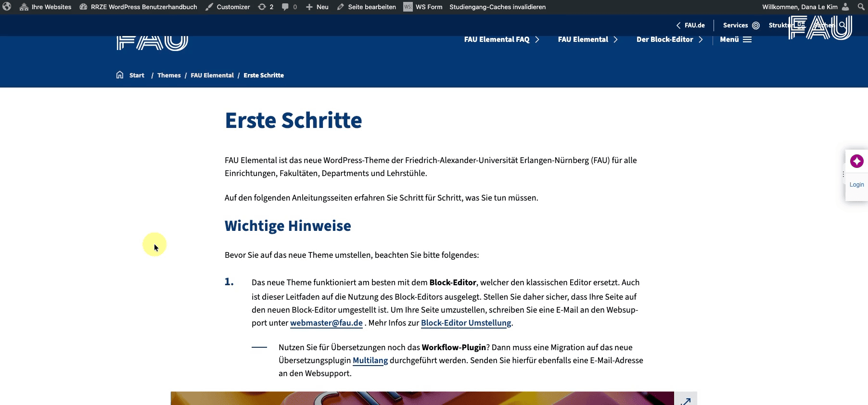Go to Themes in the breadcrumb
The height and width of the screenshot is (405, 868).
point(169,75)
